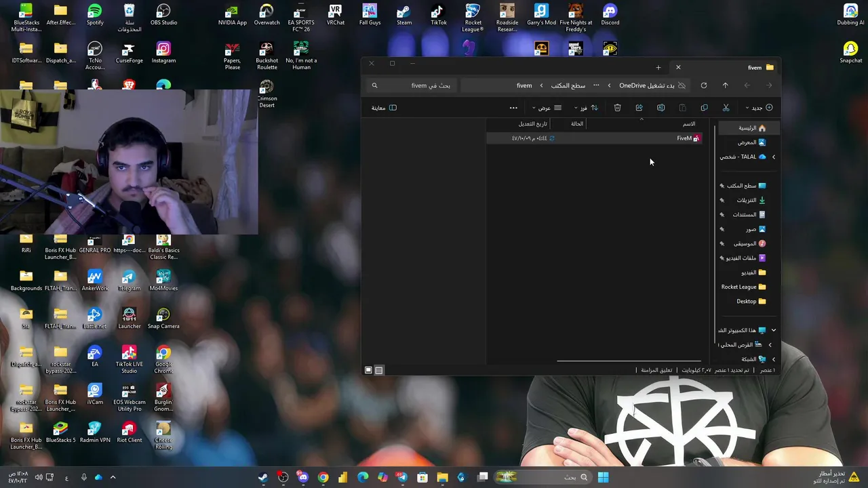Viewport: 868px width, 488px height.
Task: Click the navigate forward arrow in Explorer
Action: [x=747, y=85]
